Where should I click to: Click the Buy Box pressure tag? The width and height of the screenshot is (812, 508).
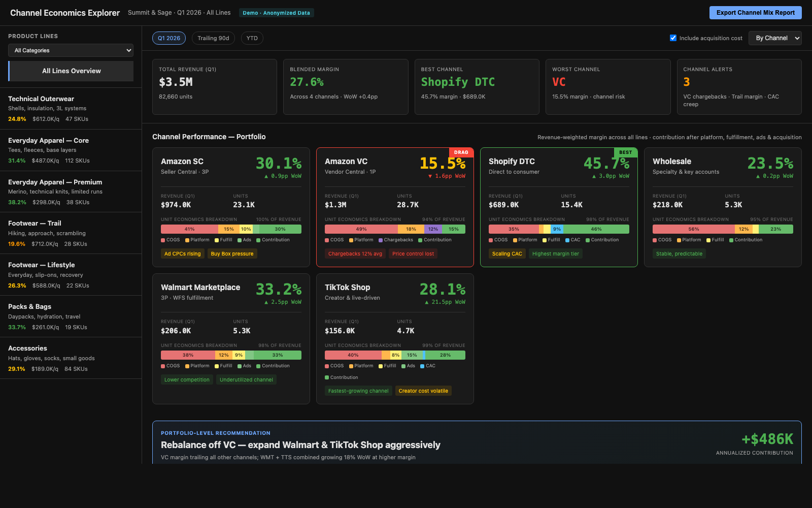coord(232,253)
